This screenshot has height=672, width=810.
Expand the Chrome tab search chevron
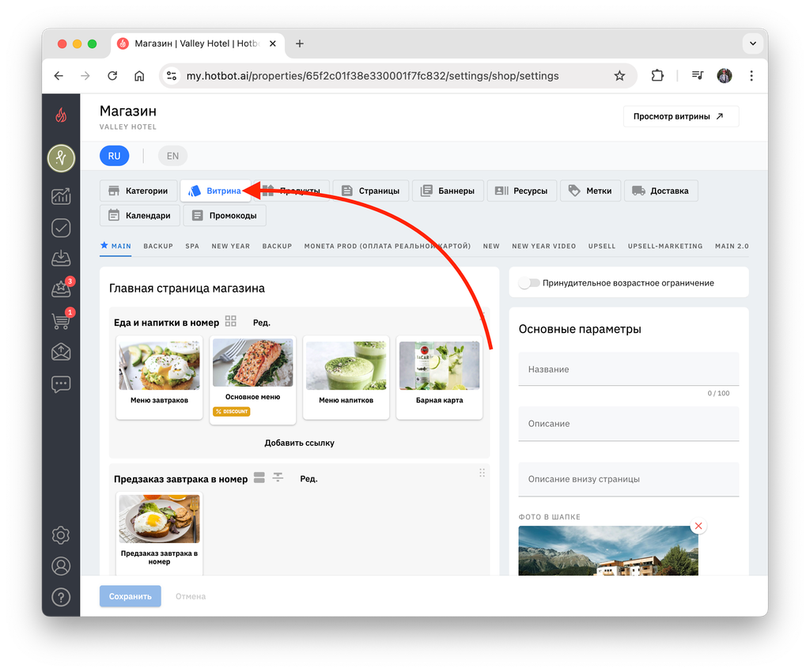coord(753,43)
